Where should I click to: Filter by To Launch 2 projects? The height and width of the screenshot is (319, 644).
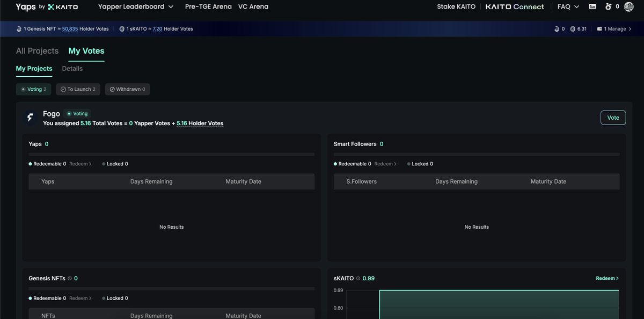tap(78, 89)
